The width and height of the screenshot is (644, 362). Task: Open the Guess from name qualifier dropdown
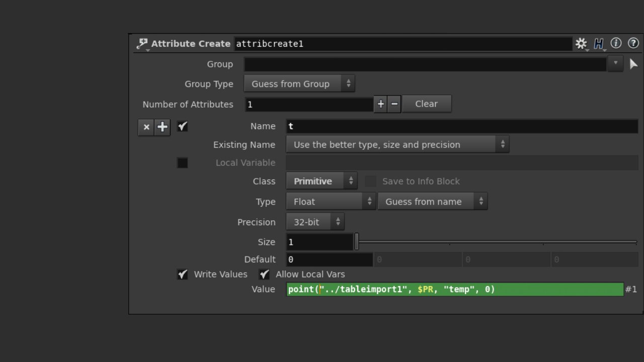pos(432,202)
